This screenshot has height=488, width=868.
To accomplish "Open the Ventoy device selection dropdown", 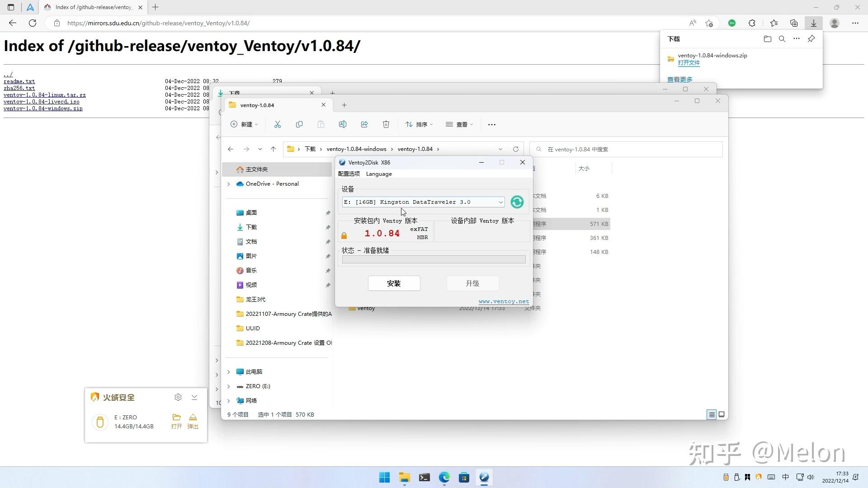I will [500, 202].
